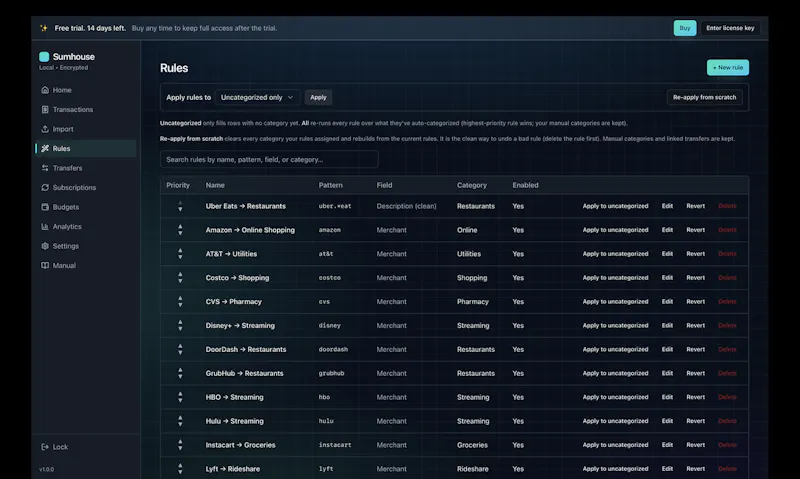
Task: Open Subscriptions page
Action: [74, 188]
